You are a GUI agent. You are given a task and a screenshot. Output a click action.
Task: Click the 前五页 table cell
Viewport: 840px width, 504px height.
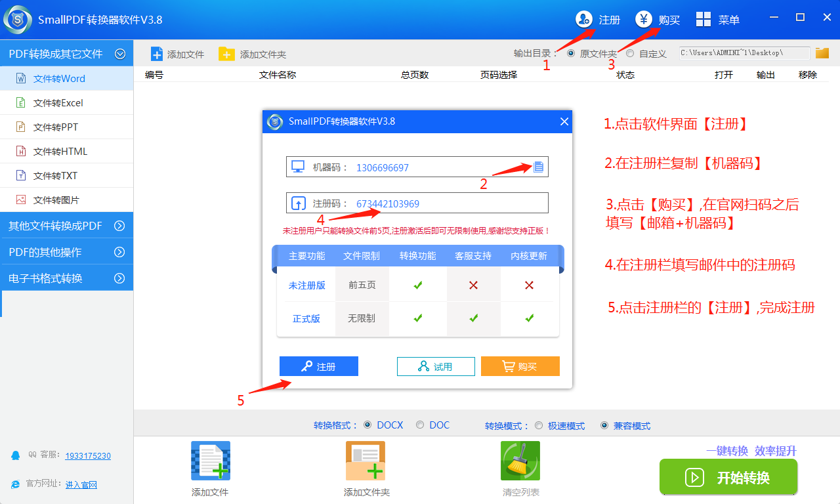pos(362,285)
